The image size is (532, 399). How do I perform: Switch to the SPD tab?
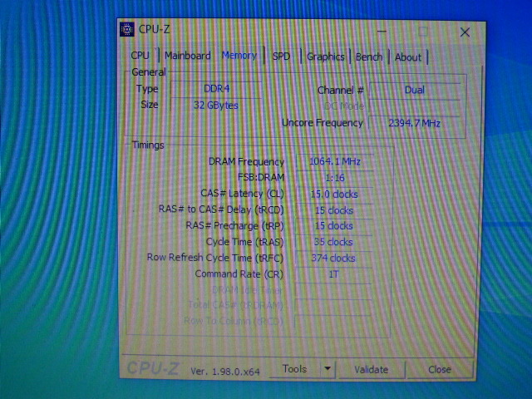tap(282, 57)
